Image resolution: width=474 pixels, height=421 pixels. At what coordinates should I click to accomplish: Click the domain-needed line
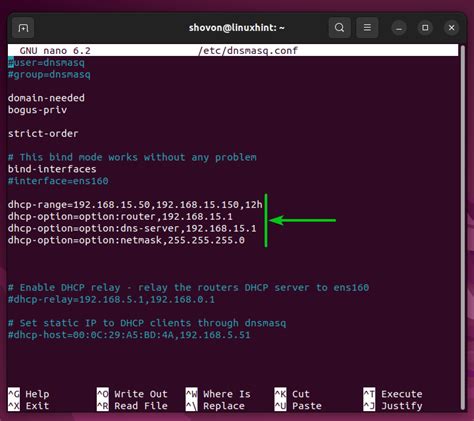(46, 98)
